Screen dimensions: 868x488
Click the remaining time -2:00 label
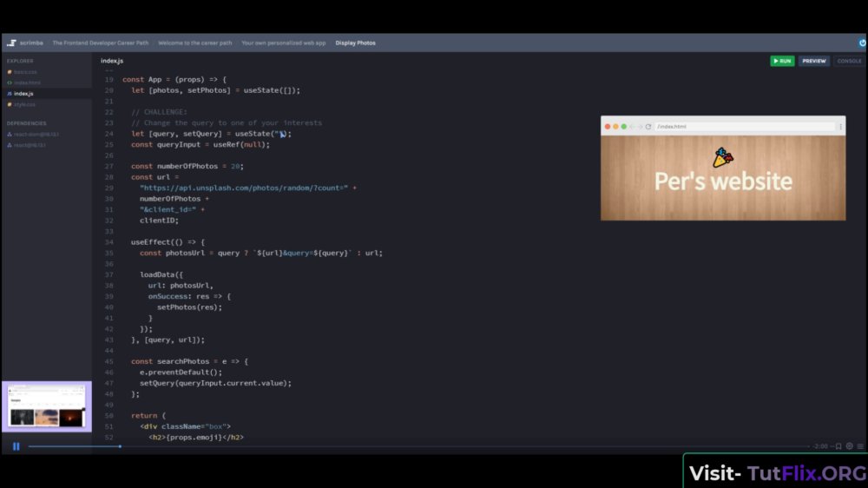pos(821,446)
